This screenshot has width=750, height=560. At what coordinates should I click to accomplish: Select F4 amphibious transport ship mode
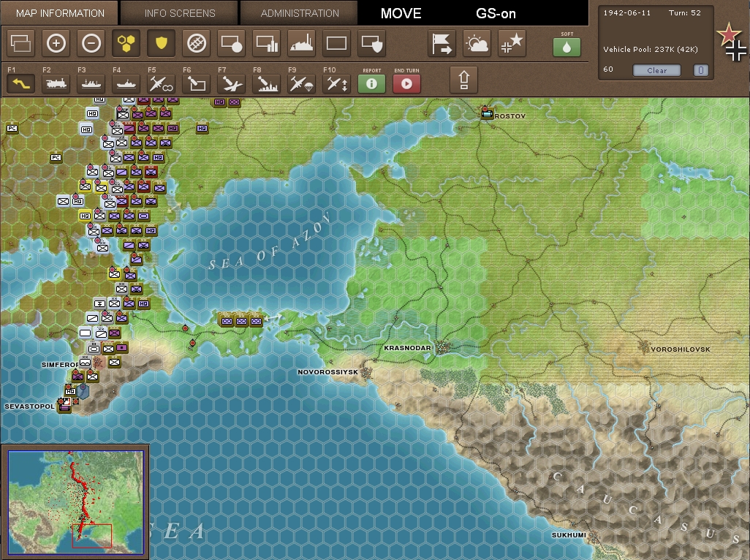tap(126, 83)
